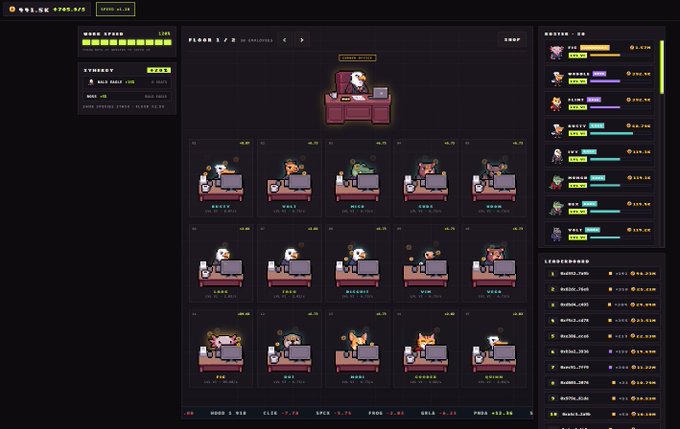Screen dimensions: 680x429
Task: Open the Shop
Action: 512,39
